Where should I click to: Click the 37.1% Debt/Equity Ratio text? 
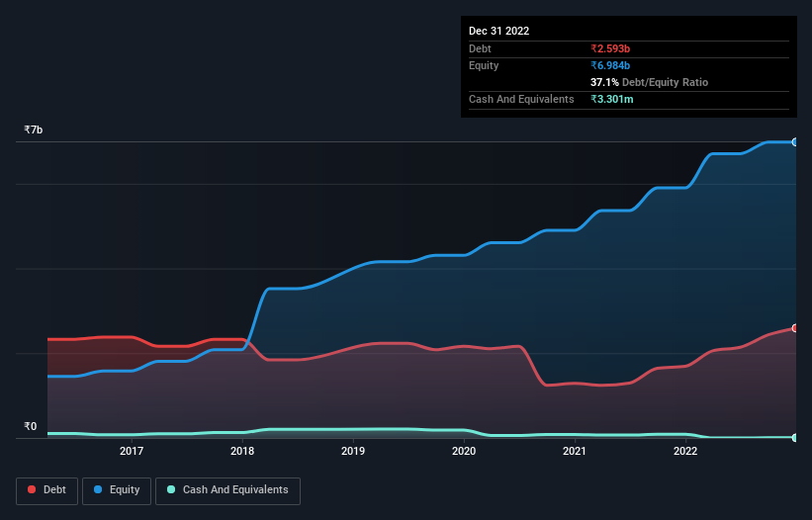(650, 82)
